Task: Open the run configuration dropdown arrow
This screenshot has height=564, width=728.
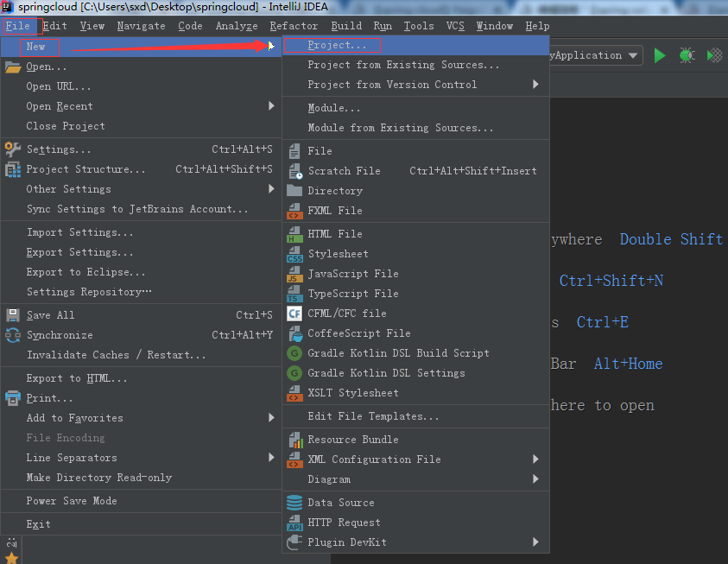Action: pyautogui.click(x=632, y=55)
